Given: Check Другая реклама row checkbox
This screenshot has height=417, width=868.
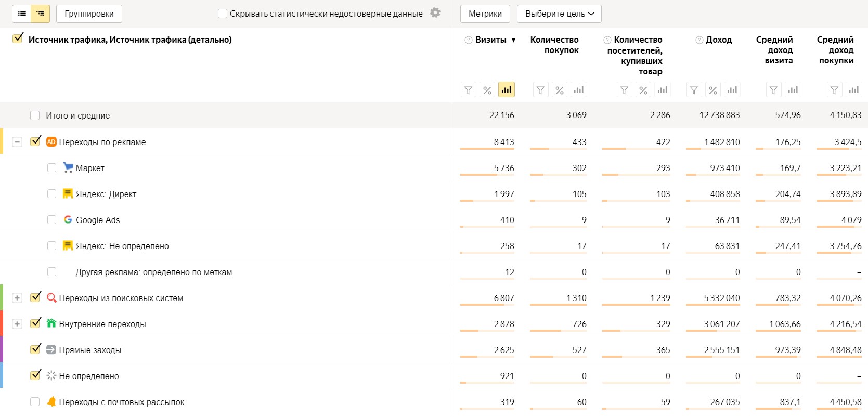Looking at the screenshot, I should pos(51,271).
